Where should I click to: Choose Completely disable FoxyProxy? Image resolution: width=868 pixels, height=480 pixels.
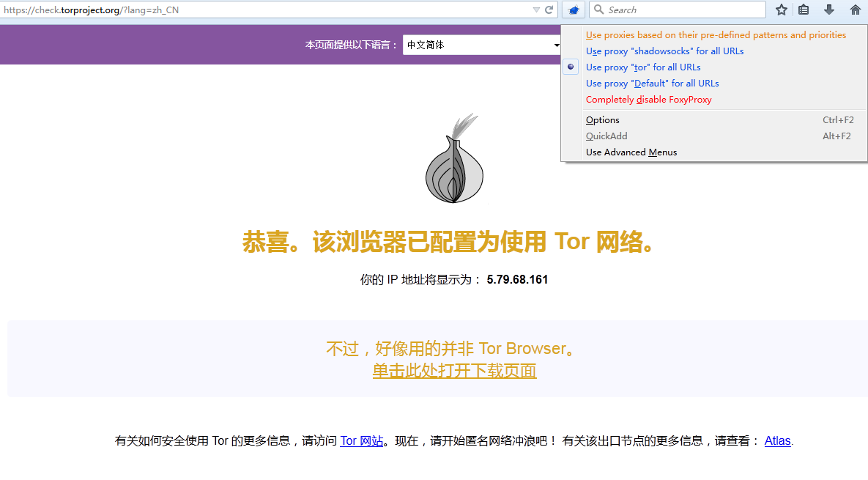tap(648, 100)
